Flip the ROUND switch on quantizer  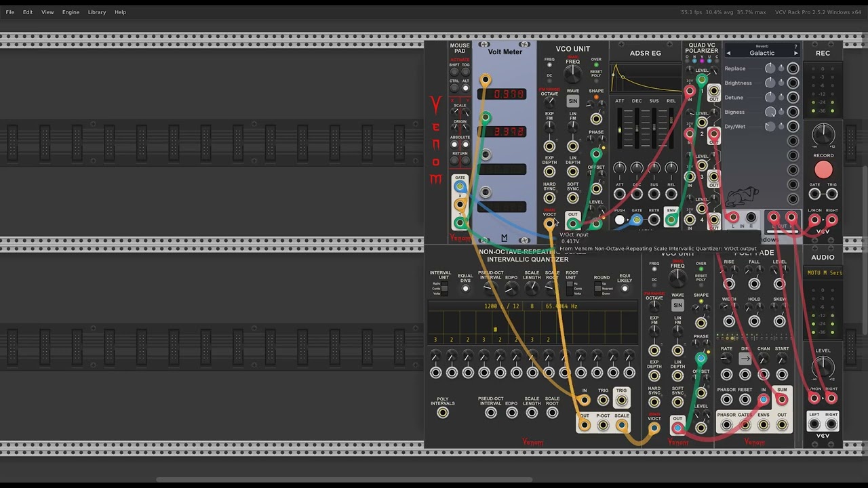click(x=597, y=289)
